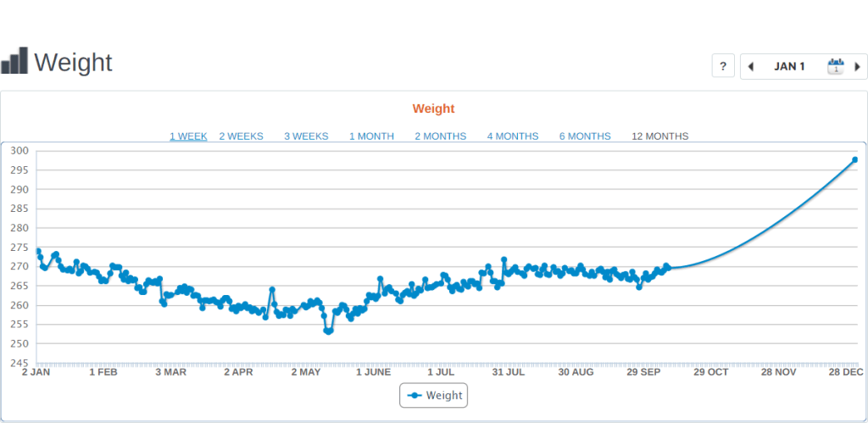Screen dimensions: 868x423
Task: Select the 2 WEEKS time range
Action: click(241, 136)
